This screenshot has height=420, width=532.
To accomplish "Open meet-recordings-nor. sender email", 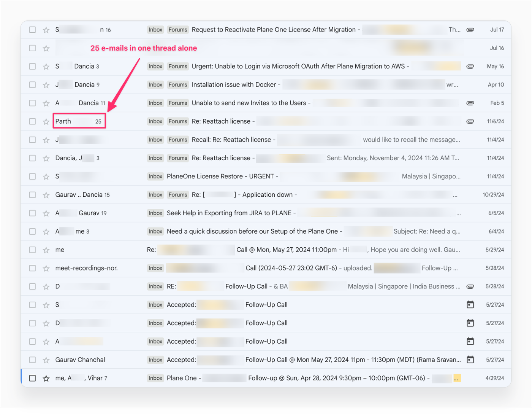I will (86, 268).
